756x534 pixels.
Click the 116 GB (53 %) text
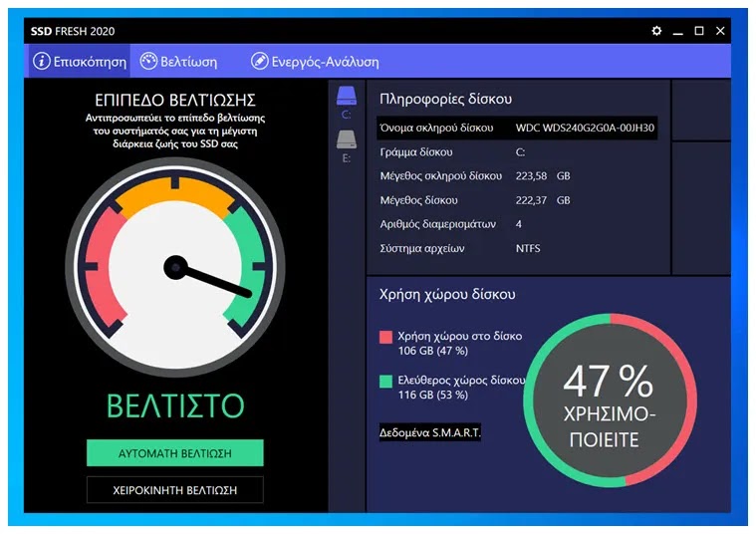click(x=433, y=396)
